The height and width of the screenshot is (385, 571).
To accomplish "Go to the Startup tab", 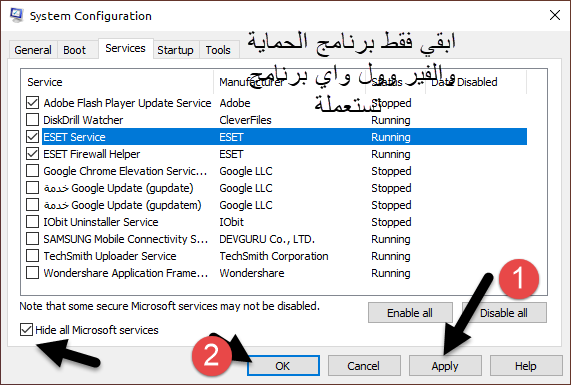I will (176, 50).
